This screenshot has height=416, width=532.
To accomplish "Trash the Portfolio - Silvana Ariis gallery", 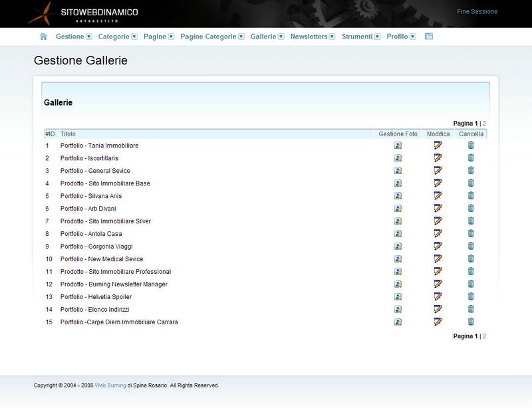I will coord(471,195).
